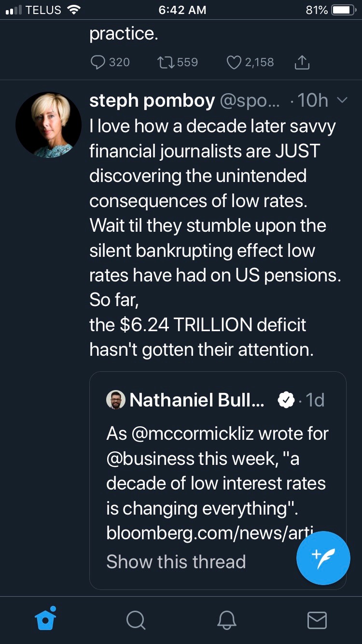The height and width of the screenshot is (644, 362).
Task: Tap the verified badge beside Nathaniel Bullard
Action: (286, 400)
